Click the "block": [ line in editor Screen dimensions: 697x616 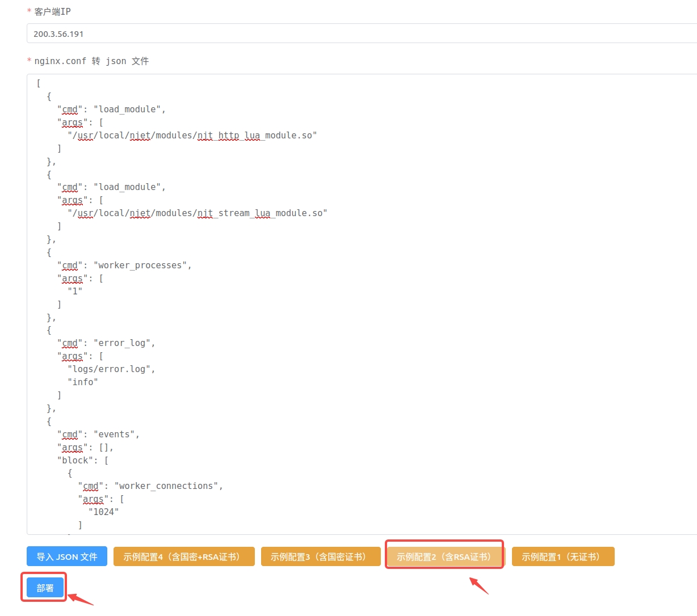pos(83,460)
